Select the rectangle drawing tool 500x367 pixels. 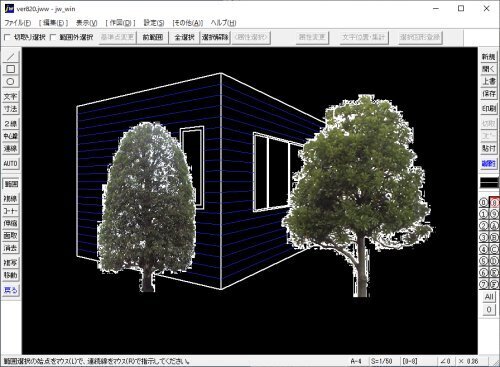(x=11, y=69)
